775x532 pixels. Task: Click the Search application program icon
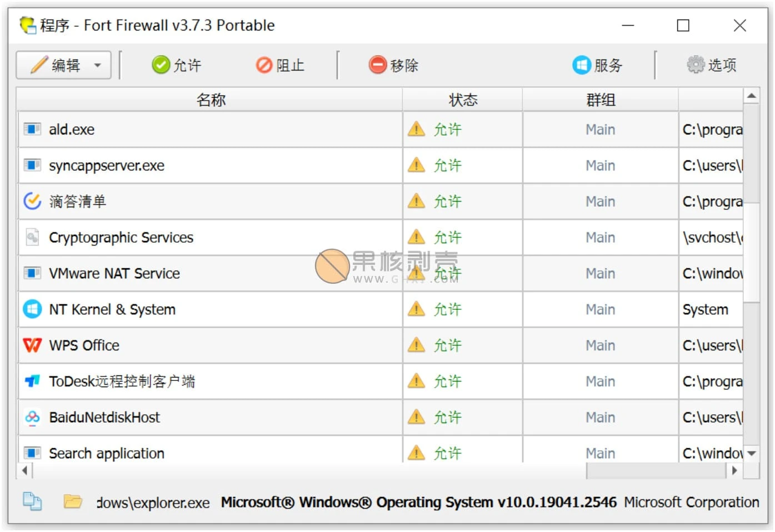(32, 453)
